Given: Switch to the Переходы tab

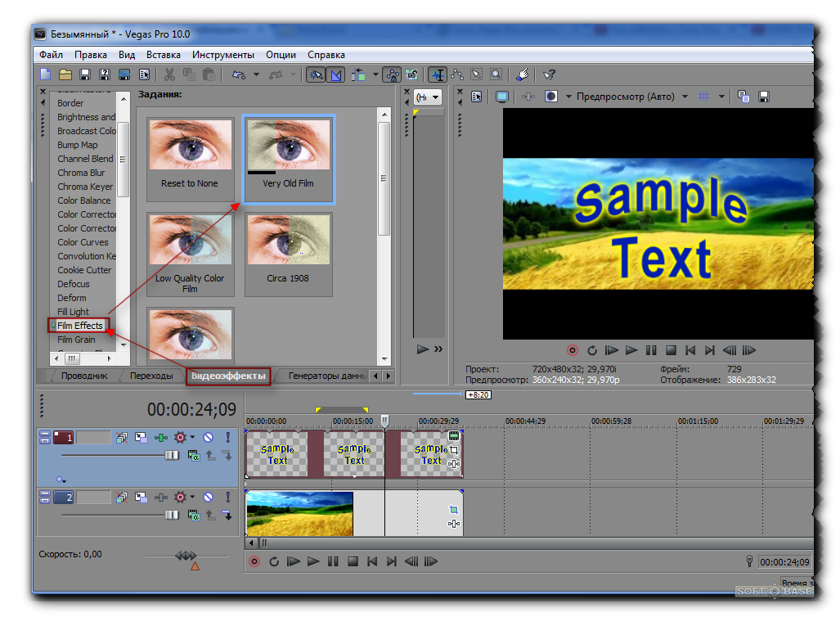Looking at the screenshot, I should tap(151, 376).
